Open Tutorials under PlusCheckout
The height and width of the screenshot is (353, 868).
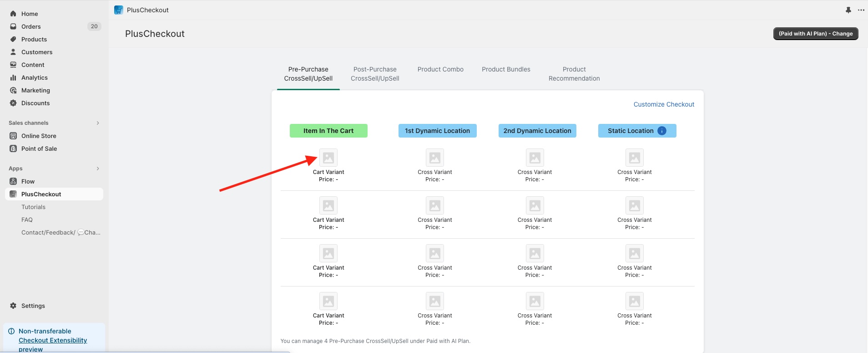(33, 207)
